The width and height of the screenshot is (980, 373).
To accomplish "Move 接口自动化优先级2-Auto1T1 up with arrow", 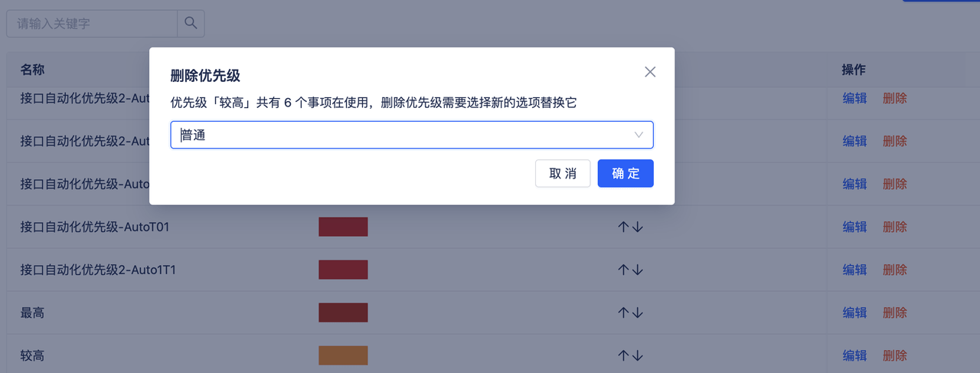I will (623, 270).
